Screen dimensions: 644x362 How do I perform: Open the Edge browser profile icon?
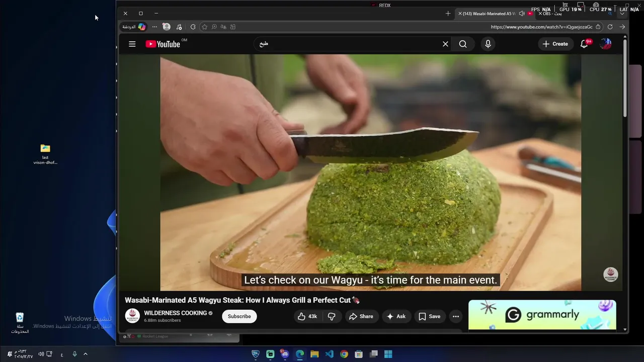(x=167, y=27)
